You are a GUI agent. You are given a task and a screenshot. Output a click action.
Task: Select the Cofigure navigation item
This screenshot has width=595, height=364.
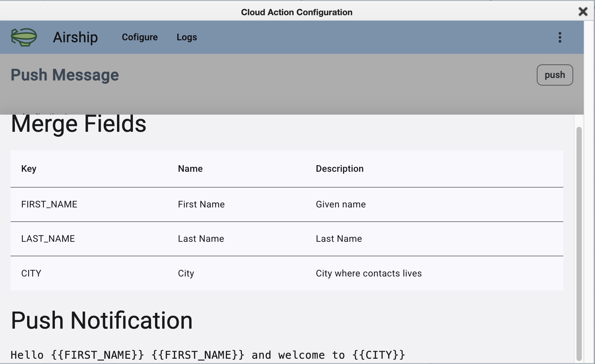pyautogui.click(x=139, y=37)
